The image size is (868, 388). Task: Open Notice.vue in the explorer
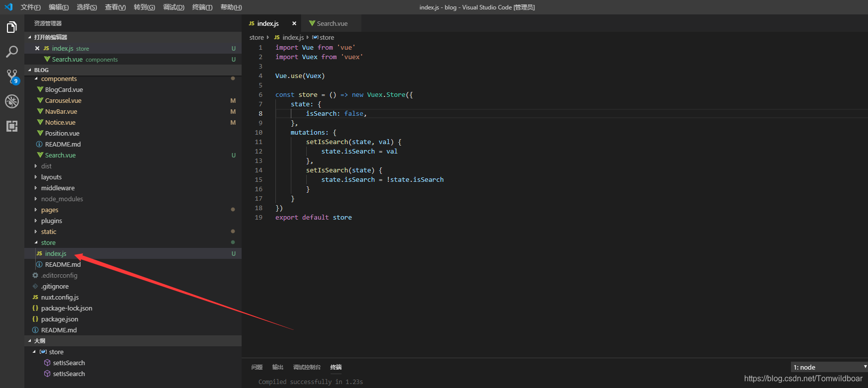[133, 122]
